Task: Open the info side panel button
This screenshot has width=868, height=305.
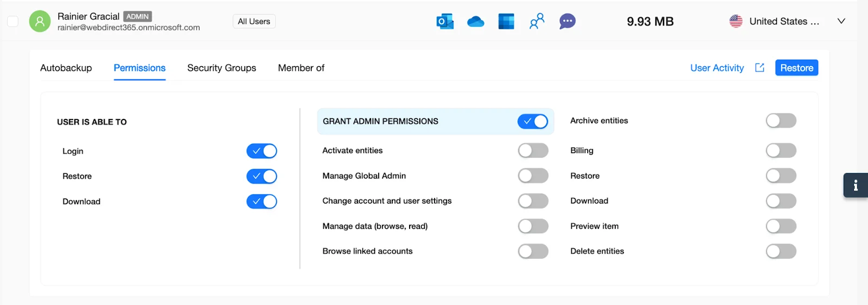Action: [x=856, y=185]
